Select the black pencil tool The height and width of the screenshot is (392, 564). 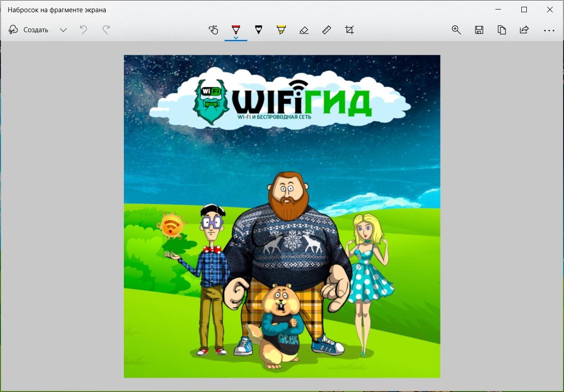coord(259,30)
